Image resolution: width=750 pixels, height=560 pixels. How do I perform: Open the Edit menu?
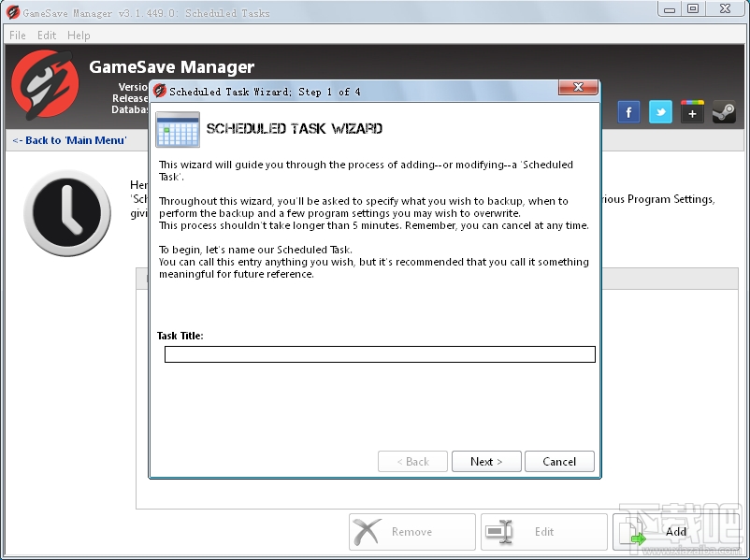pos(46,35)
